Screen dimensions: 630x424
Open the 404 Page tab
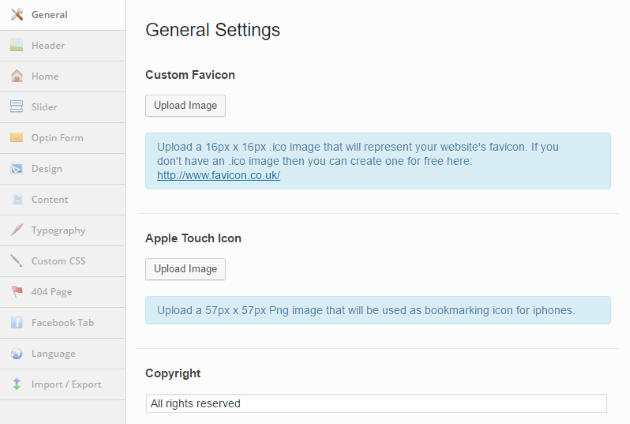pyautogui.click(x=63, y=292)
